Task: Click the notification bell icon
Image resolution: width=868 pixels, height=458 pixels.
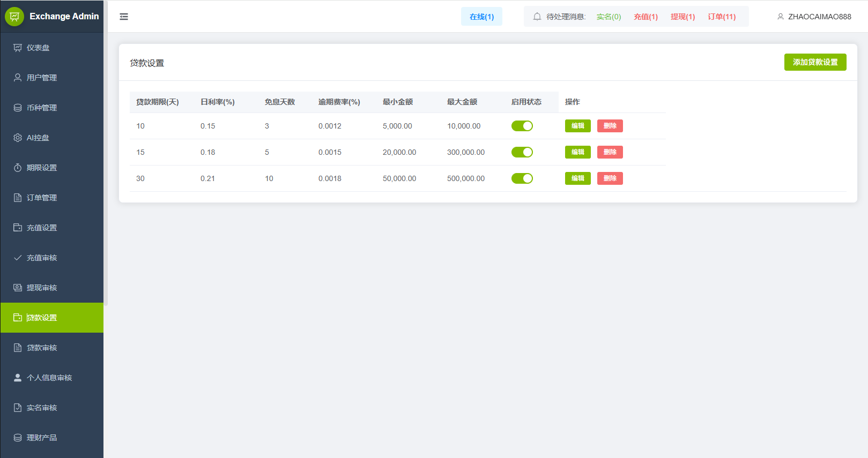Action: tap(537, 17)
